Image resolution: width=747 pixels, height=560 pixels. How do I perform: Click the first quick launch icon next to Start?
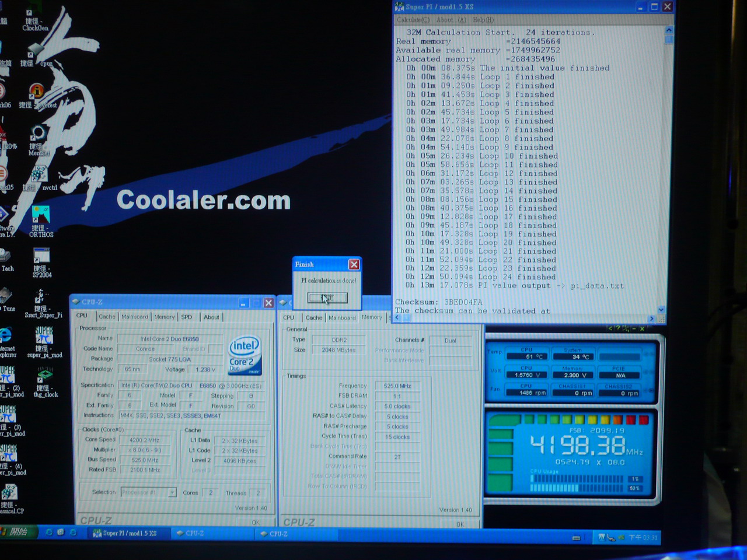click(49, 533)
